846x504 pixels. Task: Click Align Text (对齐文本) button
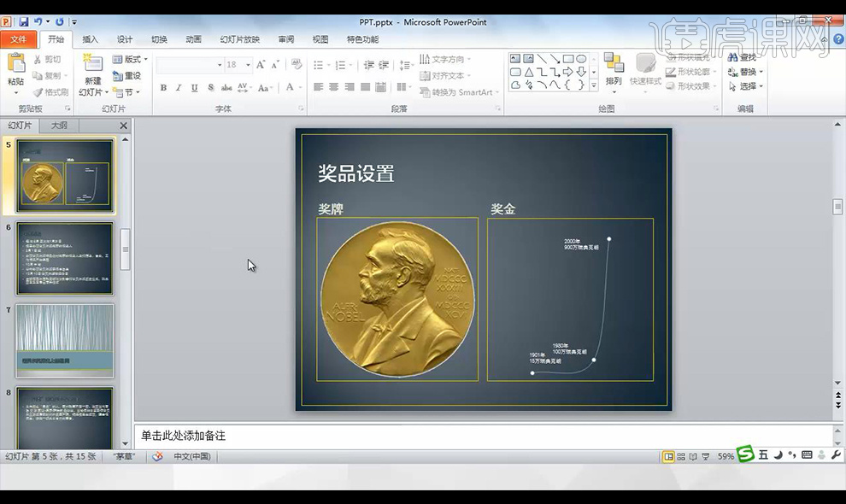tap(444, 75)
